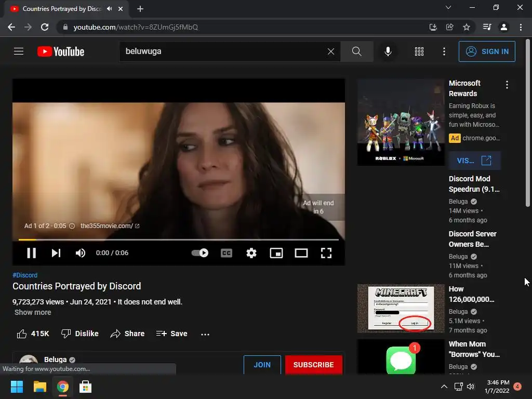The image size is (532, 399).
Task: Open a new tab
Action: coord(140,9)
